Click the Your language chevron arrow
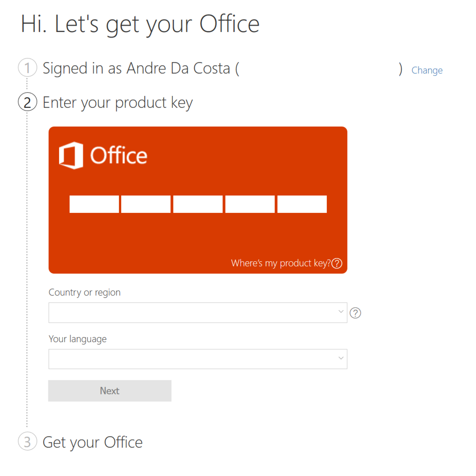476x476 pixels. pos(341,358)
